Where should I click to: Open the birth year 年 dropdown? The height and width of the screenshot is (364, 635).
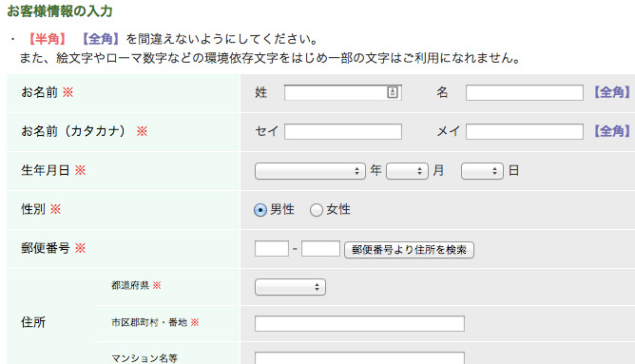[310, 171]
